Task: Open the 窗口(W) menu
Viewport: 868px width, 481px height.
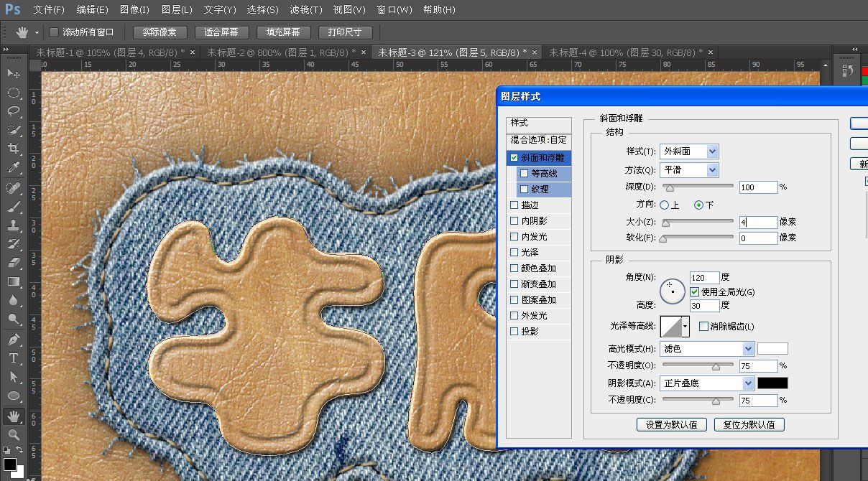Action: [x=394, y=9]
